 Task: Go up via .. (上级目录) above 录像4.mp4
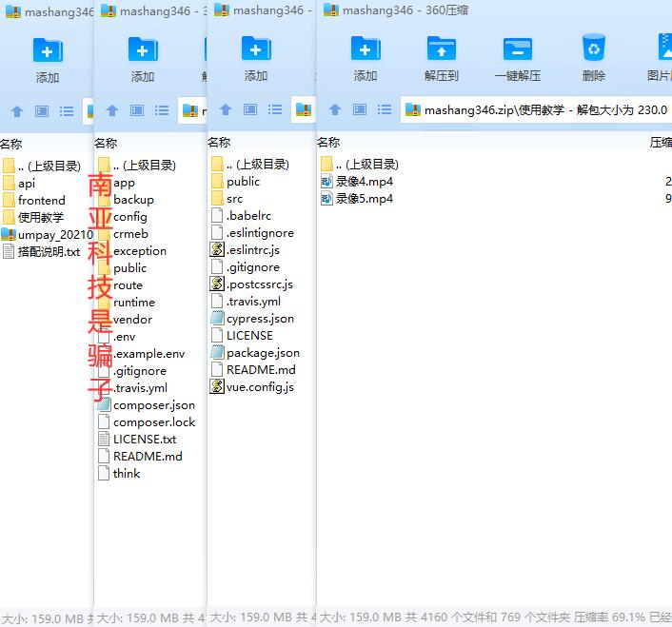click(371, 165)
